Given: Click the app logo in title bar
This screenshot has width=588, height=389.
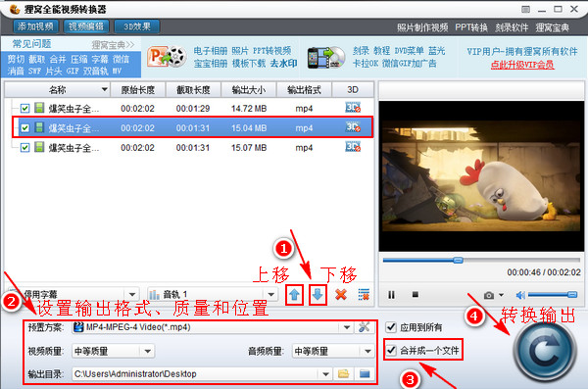Looking at the screenshot, I should pos(15,9).
